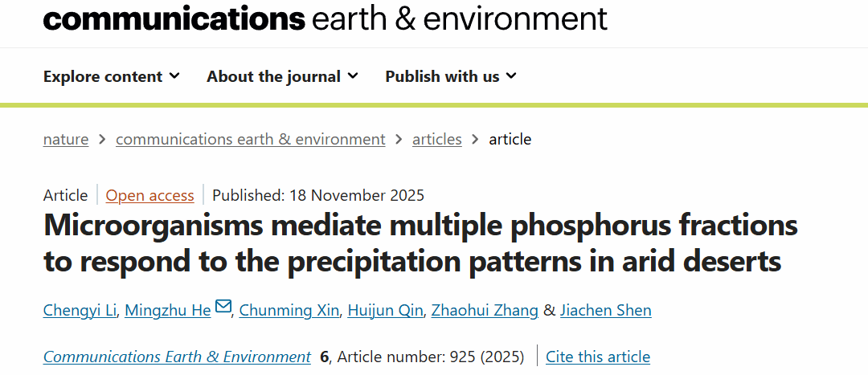The image size is (868, 375).
Task: Navigate to the articles breadcrumb
Action: pyautogui.click(x=436, y=139)
